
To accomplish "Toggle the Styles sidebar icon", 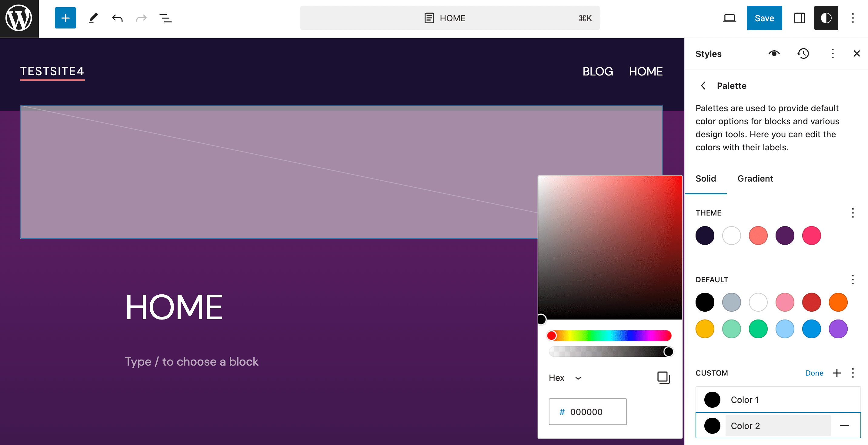I will [826, 18].
